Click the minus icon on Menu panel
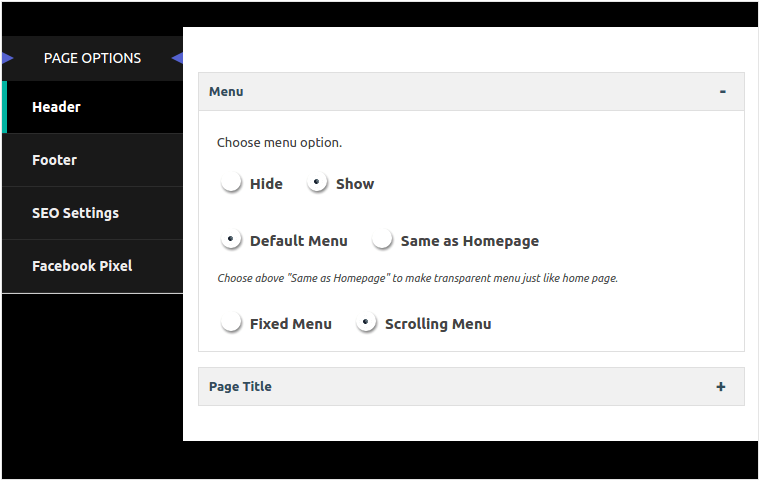Screen dimensions: 761x482 722,91
